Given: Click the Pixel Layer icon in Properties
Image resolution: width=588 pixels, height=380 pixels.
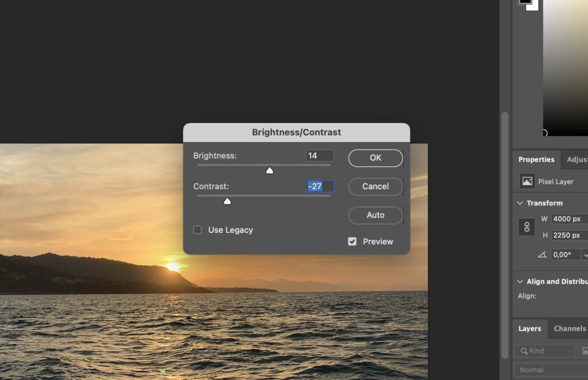Looking at the screenshot, I should [528, 181].
